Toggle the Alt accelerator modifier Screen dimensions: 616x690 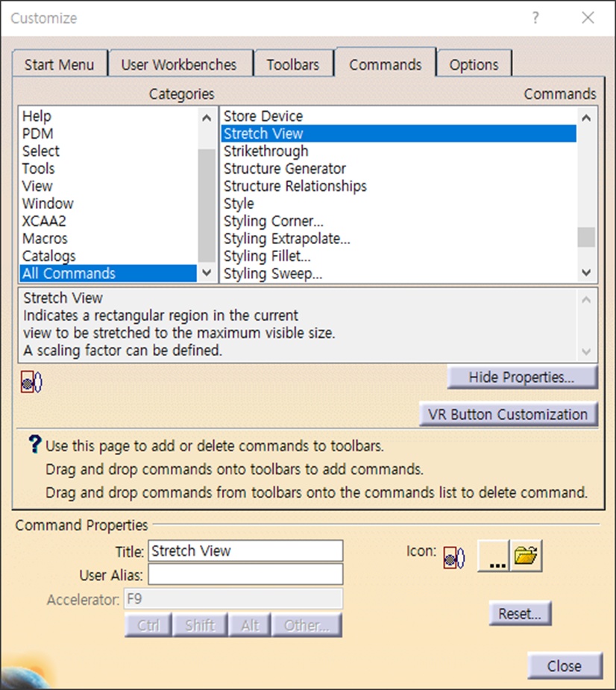click(250, 625)
